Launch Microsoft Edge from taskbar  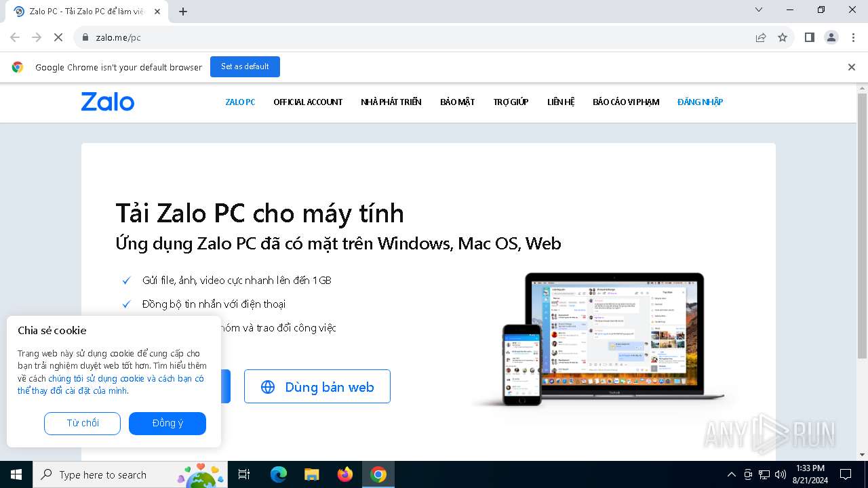click(x=279, y=474)
